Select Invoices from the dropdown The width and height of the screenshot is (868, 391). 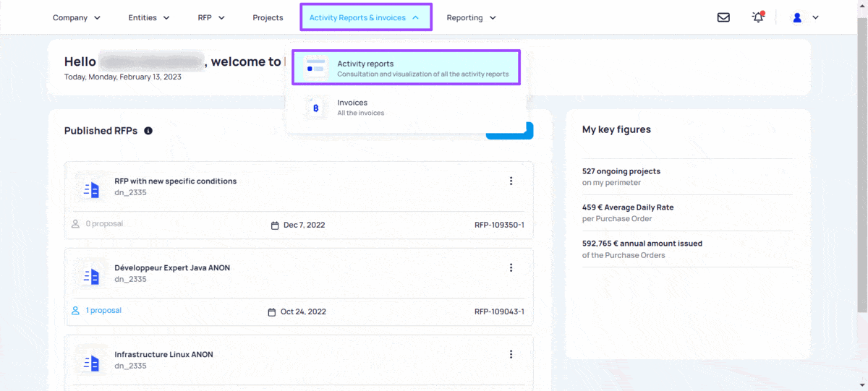[x=406, y=108]
